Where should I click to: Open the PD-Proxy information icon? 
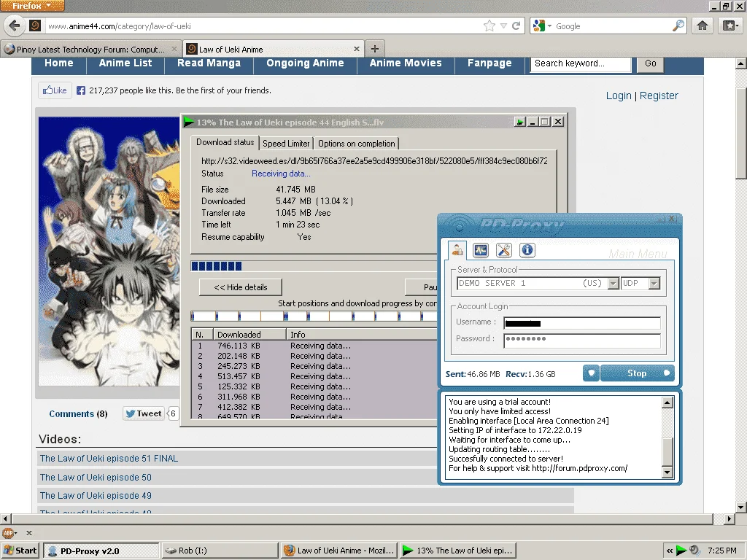tap(527, 250)
